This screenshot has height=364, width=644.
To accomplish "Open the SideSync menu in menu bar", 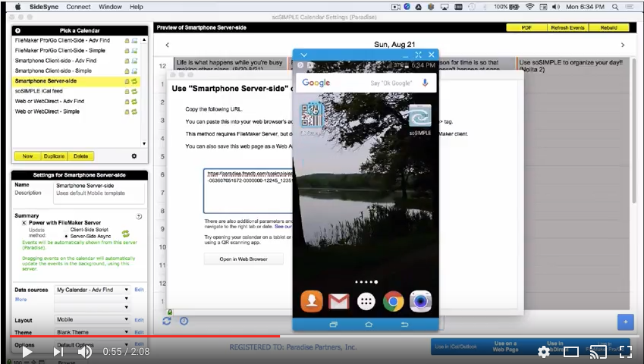I will click(44, 7).
